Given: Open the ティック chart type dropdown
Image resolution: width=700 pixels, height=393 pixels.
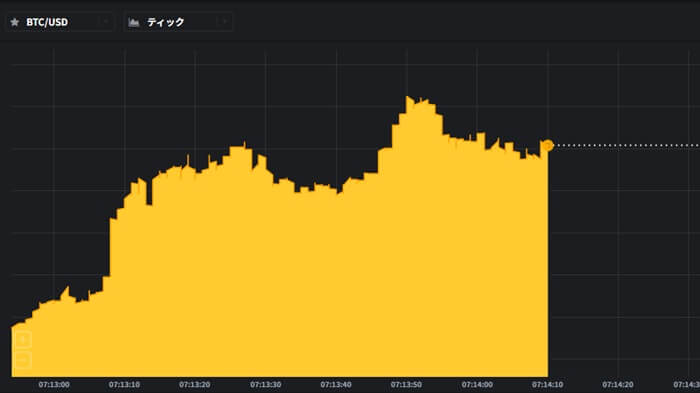Looking at the screenshot, I should click(178, 22).
